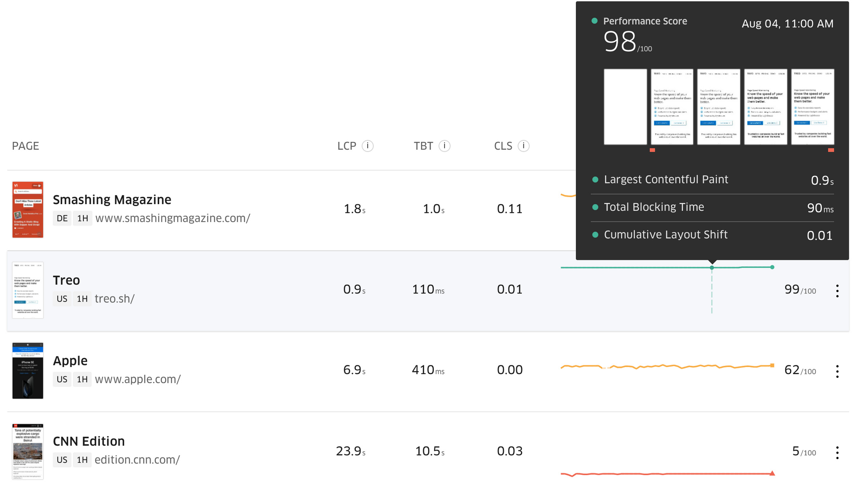Click the 0.00 CLS value for Apple
The image size is (852, 504).
[x=510, y=370]
